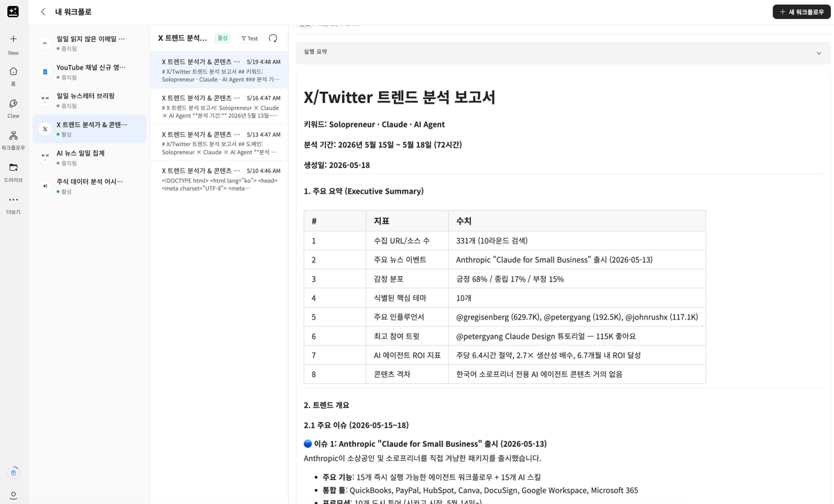Click cell 10개 in 식별된 핵심 테마 row

pos(577,298)
